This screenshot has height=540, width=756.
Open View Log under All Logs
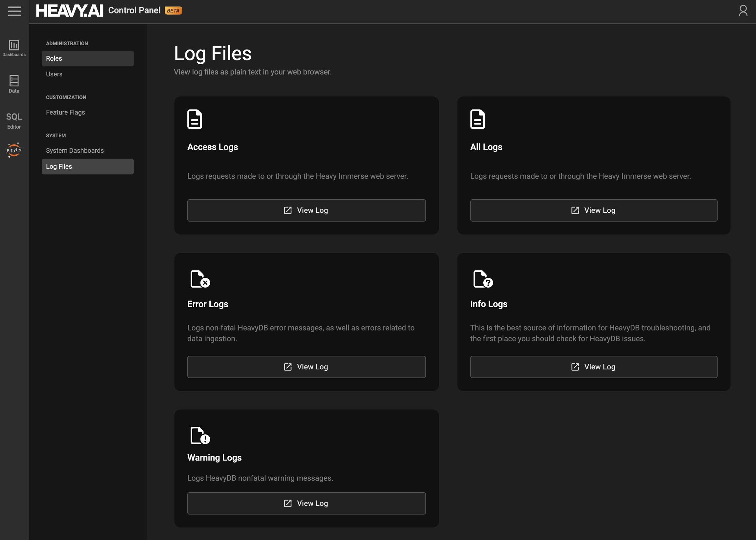tap(593, 210)
